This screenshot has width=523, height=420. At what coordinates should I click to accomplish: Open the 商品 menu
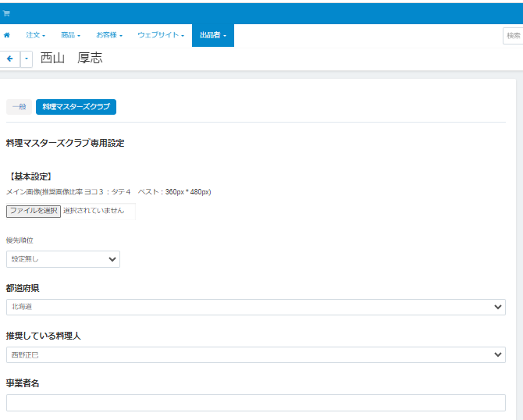70,36
